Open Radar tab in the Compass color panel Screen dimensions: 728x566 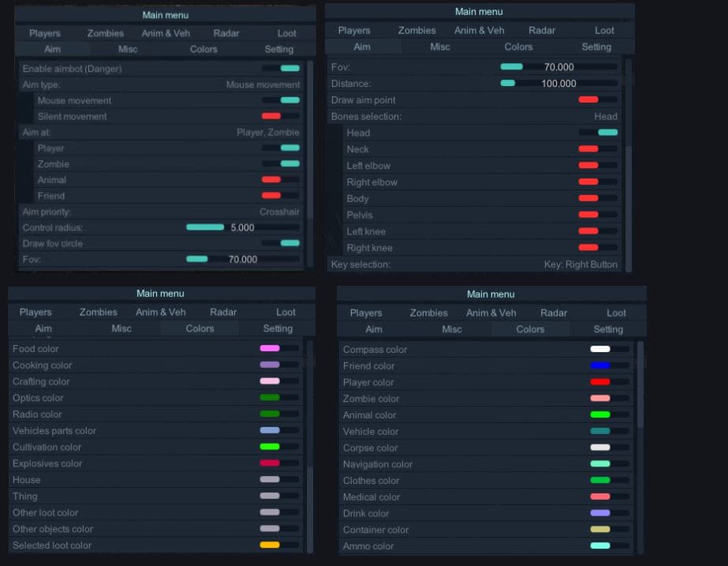(553, 313)
